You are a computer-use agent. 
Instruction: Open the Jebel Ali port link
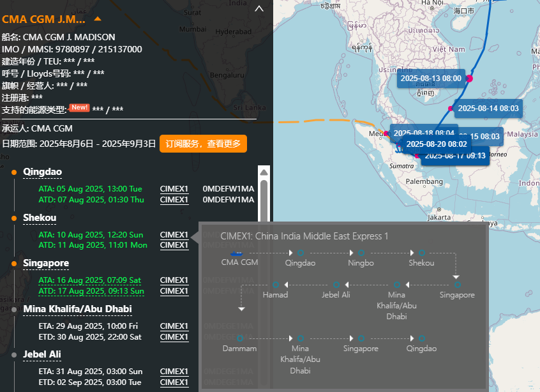pyautogui.click(x=42, y=354)
